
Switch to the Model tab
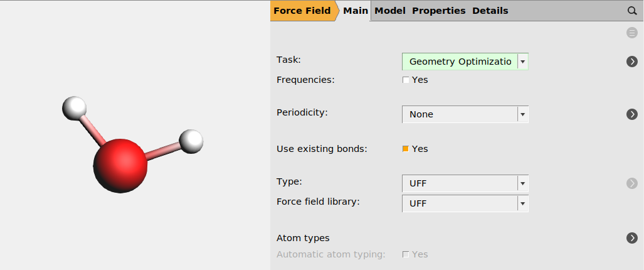tap(390, 11)
